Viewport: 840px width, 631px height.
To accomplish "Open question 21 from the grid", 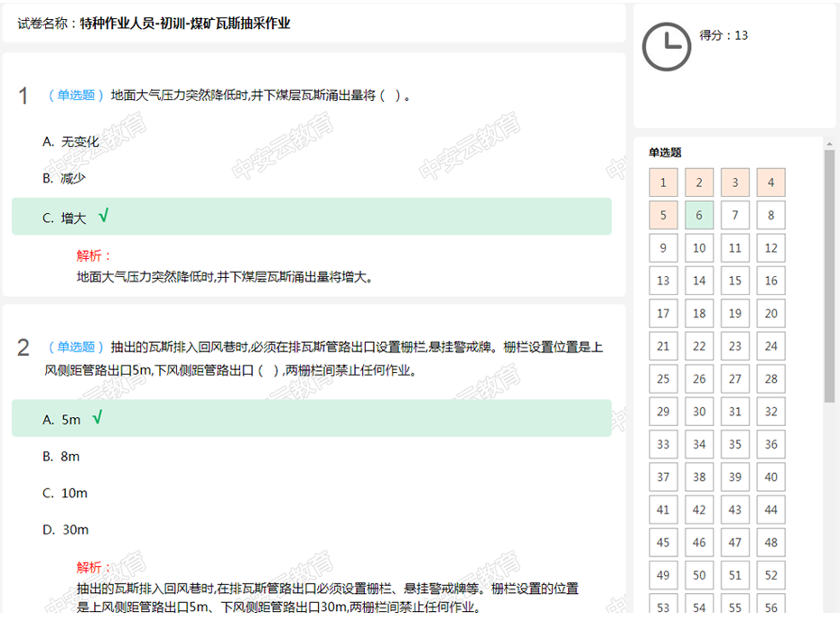I will 663,347.
